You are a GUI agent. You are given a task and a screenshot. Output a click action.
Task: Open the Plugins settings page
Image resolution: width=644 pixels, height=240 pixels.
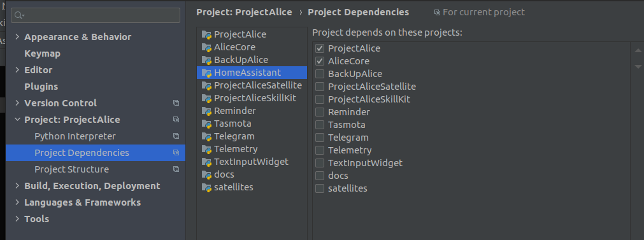[x=41, y=87]
